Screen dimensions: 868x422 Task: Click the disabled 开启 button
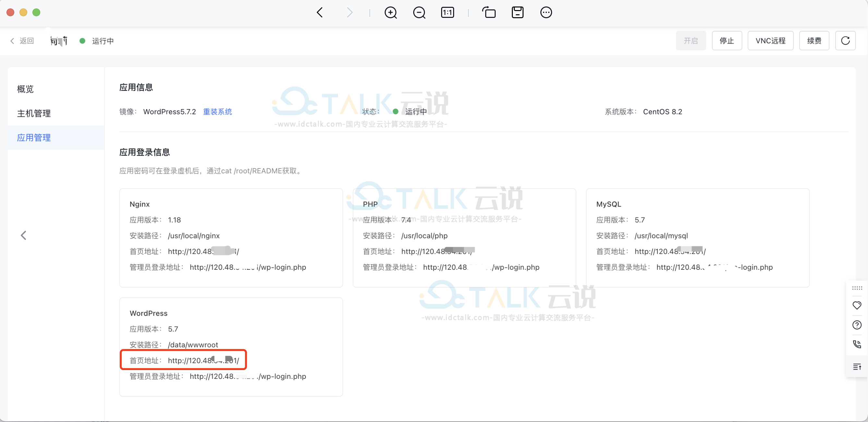coord(691,41)
